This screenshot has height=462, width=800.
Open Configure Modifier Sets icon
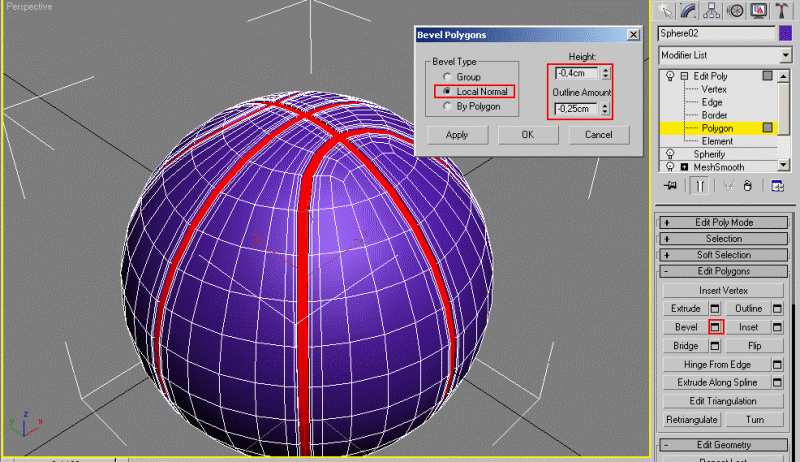click(778, 186)
